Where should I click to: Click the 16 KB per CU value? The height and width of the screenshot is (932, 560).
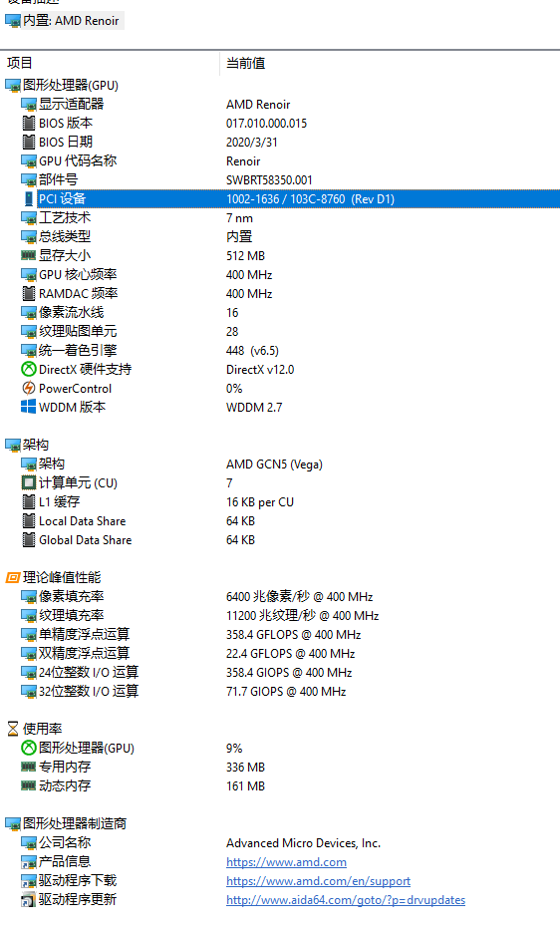[260, 502]
